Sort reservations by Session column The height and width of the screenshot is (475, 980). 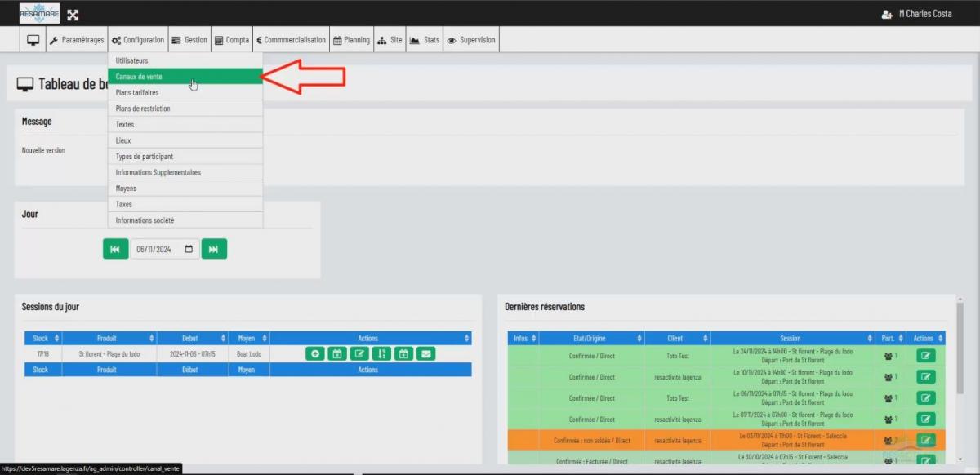point(791,338)
